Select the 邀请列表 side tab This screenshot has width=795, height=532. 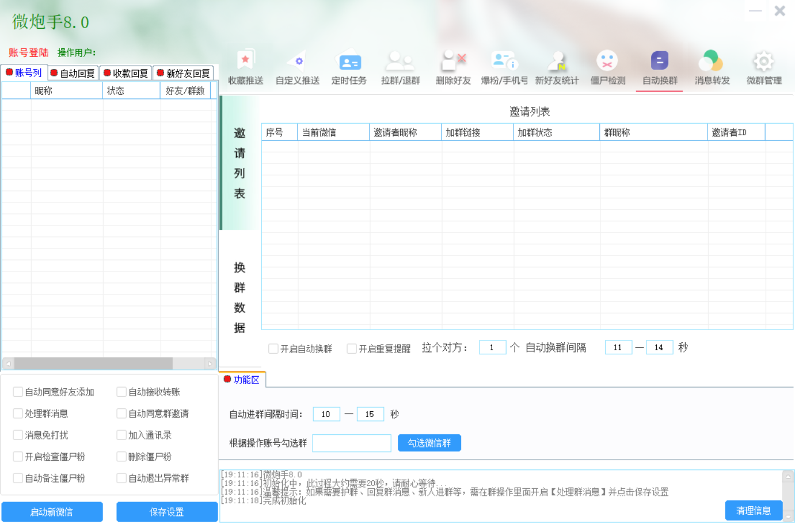click(239, 163)
